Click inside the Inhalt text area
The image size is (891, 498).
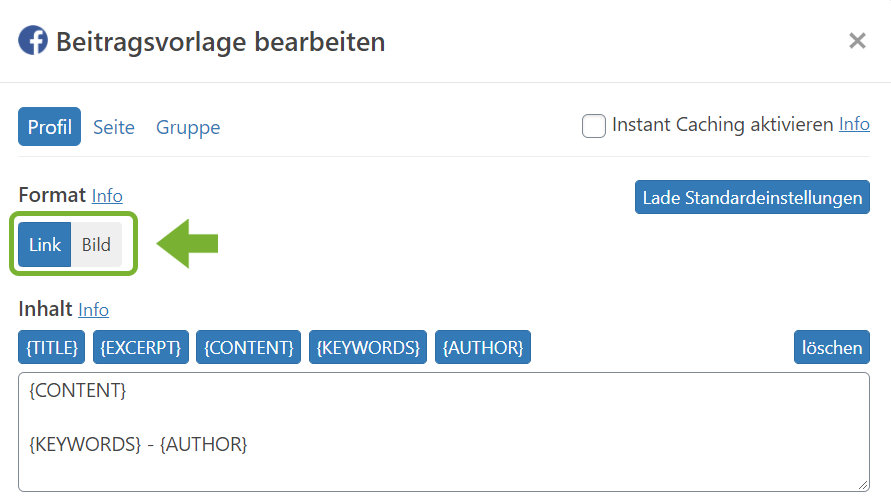[x=444, y=432]
